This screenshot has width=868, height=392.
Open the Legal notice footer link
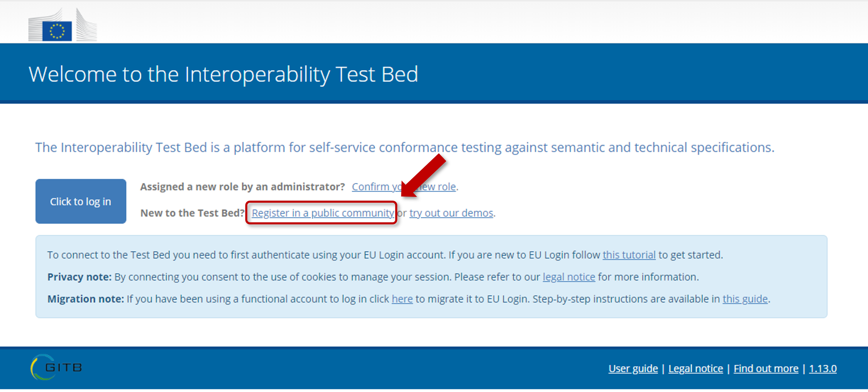tap(696, 368)
